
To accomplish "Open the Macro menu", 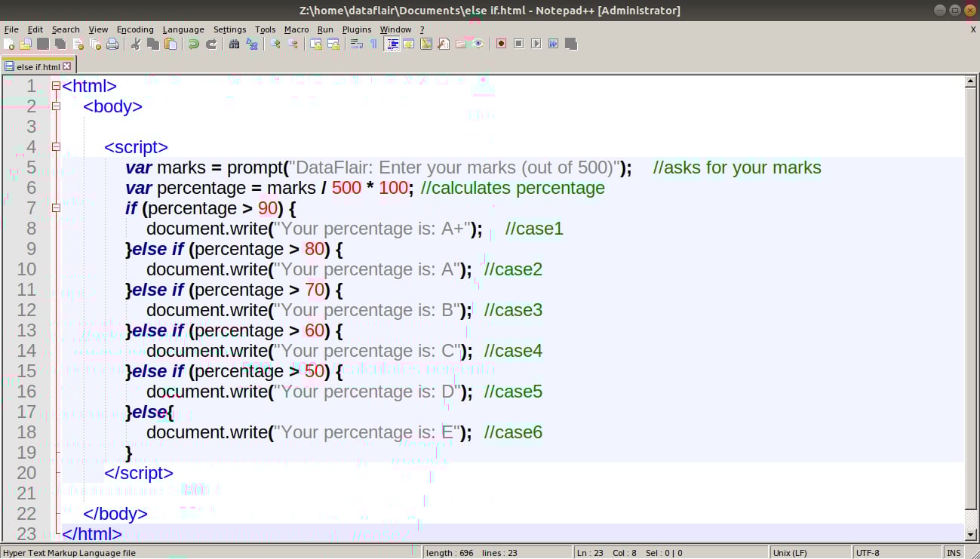I will point(296,29).
